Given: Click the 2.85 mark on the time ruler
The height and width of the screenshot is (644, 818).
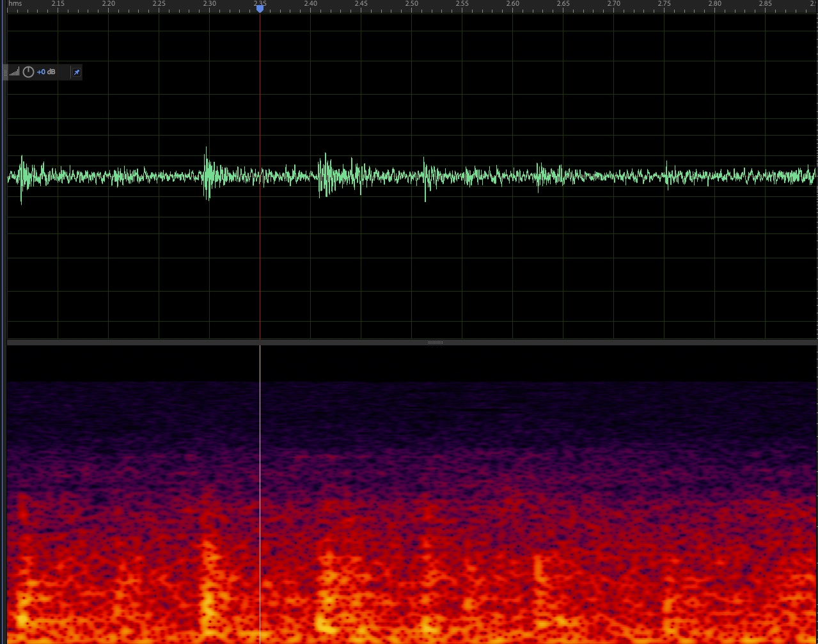Looking at the screenshot, I should [765, 4].
